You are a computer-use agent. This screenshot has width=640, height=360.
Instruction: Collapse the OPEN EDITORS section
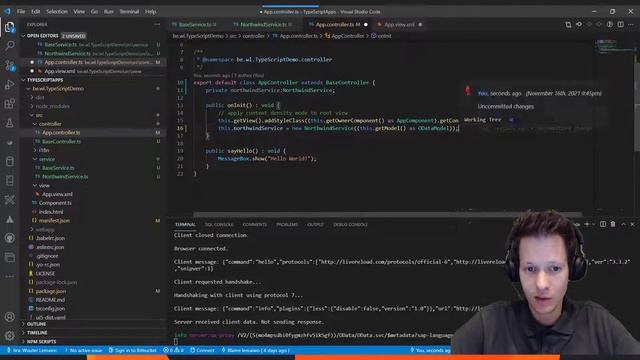[x=24, y=36]
